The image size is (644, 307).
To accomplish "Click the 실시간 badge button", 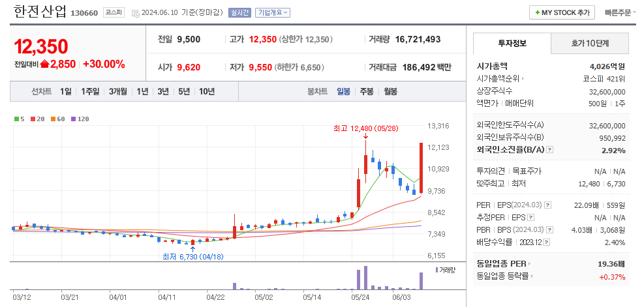I will [x=239, y=13].
